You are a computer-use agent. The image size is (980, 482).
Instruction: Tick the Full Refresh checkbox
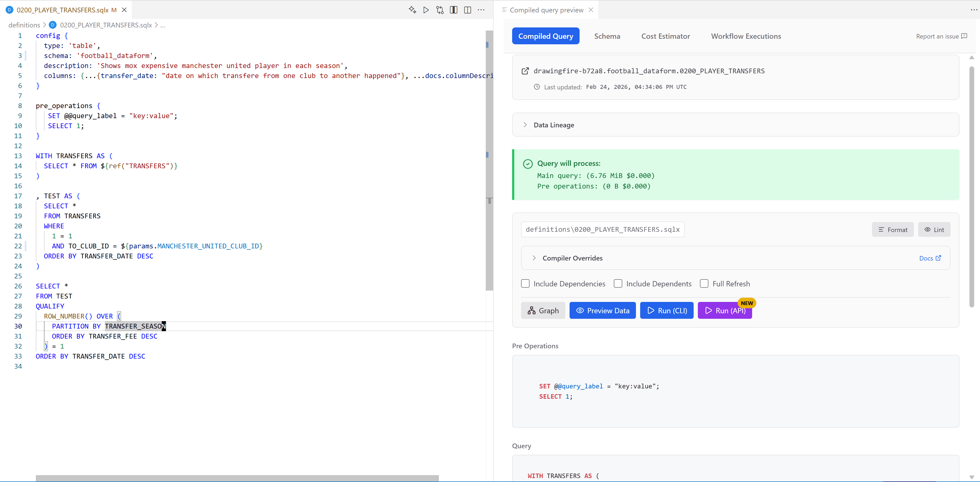pyautogui.click(x=704, y=284)
